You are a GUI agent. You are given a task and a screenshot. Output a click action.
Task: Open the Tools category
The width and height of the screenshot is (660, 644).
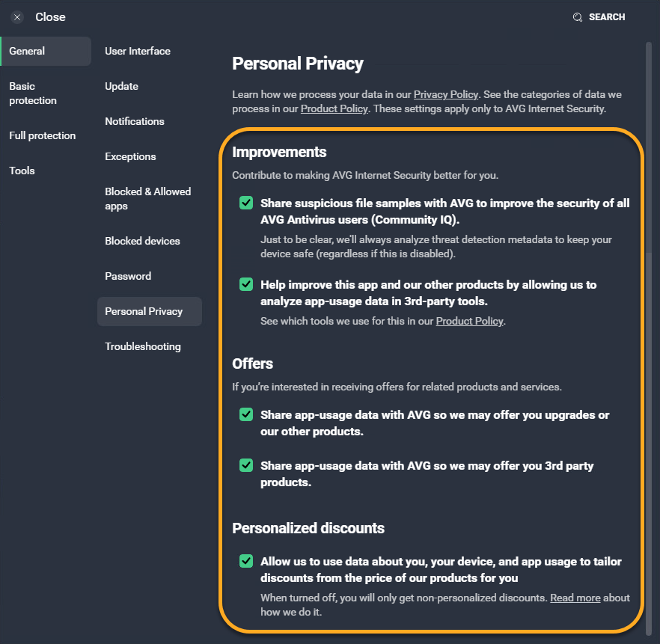tap(22, 171)
